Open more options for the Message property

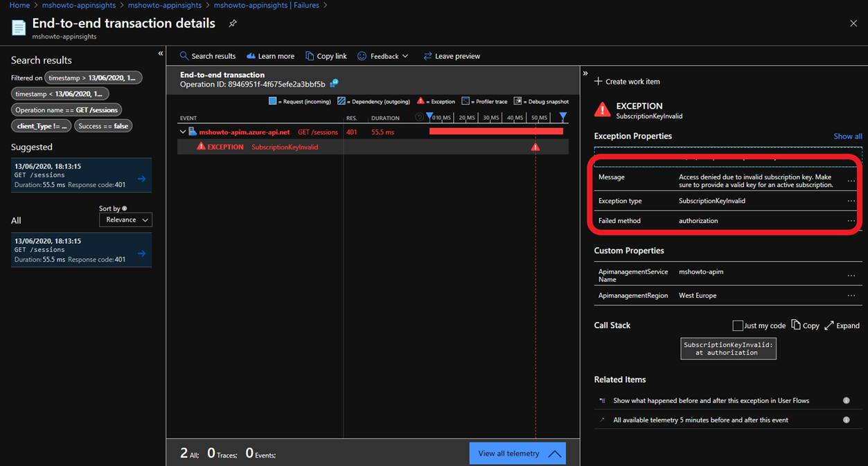point(851,181)
